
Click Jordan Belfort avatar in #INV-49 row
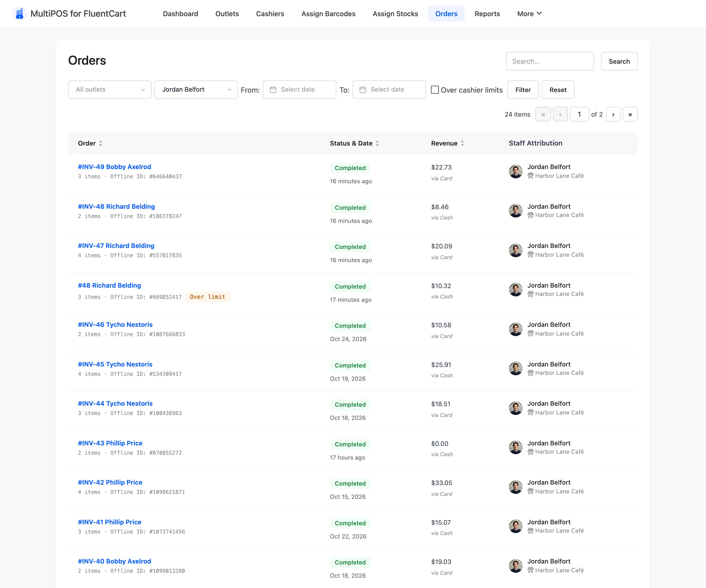(515, 171)
